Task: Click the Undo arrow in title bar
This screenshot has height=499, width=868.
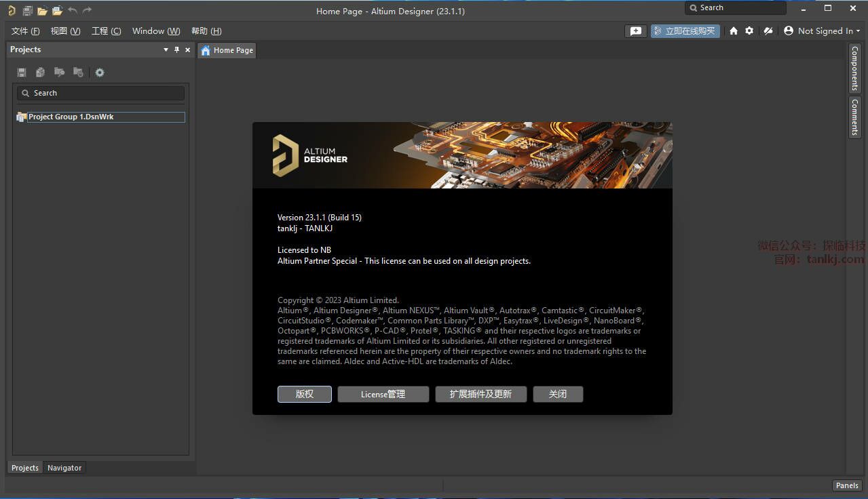Action: coord(73,10)
